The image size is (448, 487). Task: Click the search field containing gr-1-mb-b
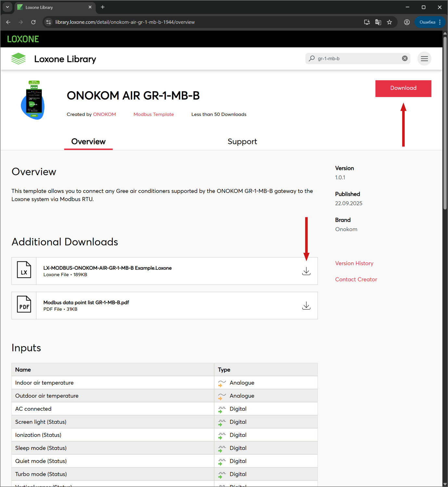point(357,58)
